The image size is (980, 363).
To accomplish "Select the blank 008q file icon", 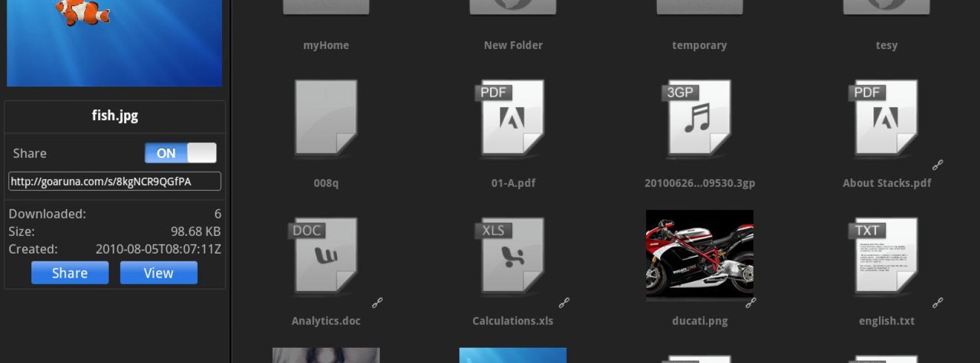I will 326,117.
